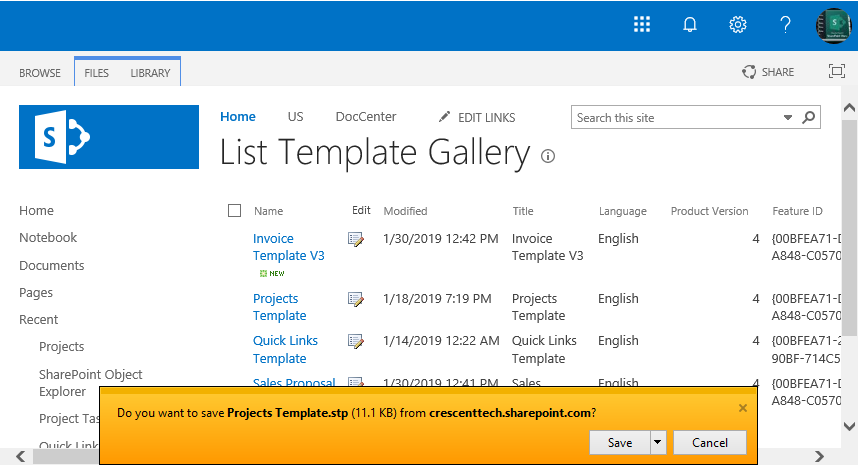Open DocCenter in top navigation
This screenshot has width=858, height=465.
(x=366, y=117)
